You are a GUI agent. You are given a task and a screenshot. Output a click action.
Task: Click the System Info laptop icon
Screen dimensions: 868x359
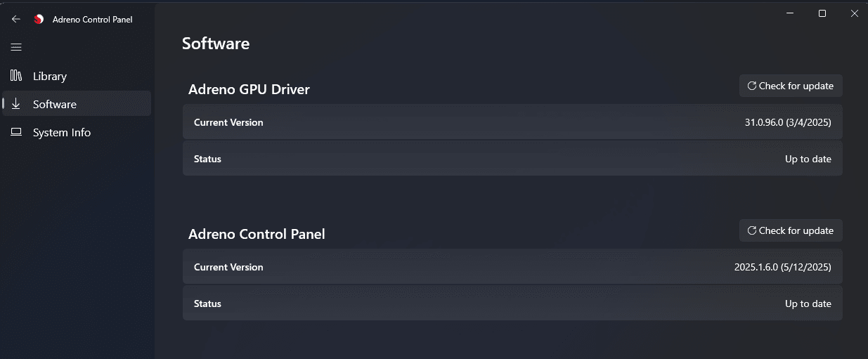16,132
